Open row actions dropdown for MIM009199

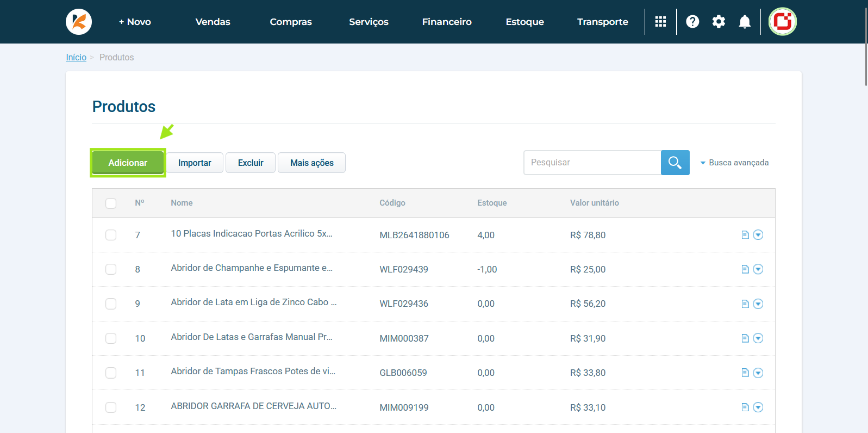coord(758,407)
